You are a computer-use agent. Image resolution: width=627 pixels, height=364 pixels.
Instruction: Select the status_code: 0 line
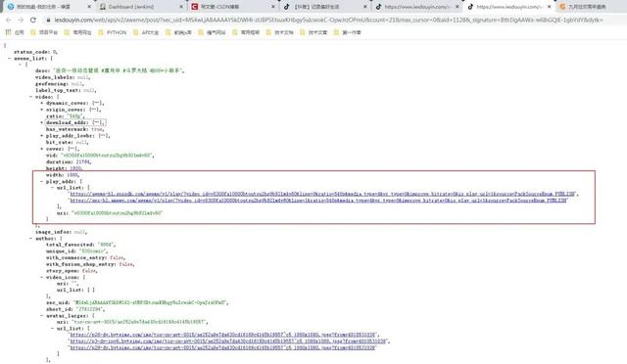point(35,52)
